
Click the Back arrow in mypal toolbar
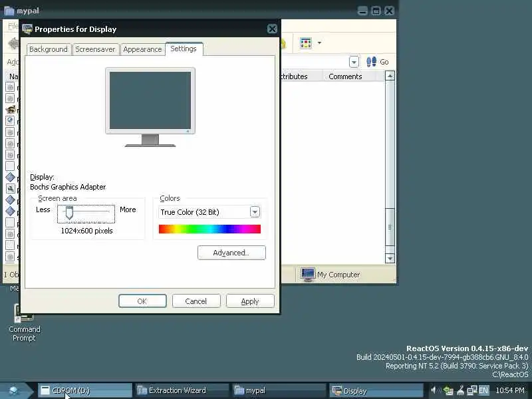13,43
